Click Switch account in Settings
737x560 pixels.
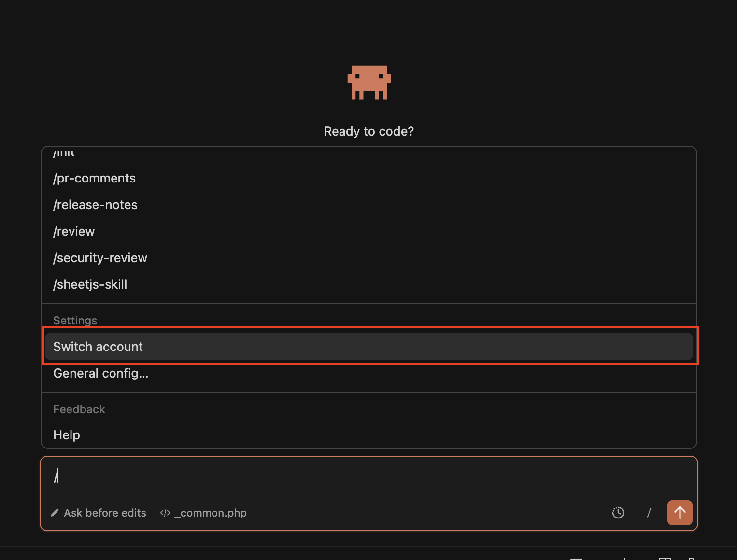pos(369,347)
